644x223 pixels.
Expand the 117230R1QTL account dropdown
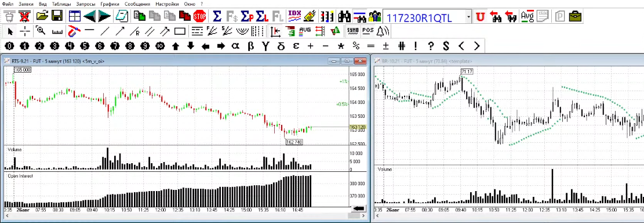click(468, 17)
